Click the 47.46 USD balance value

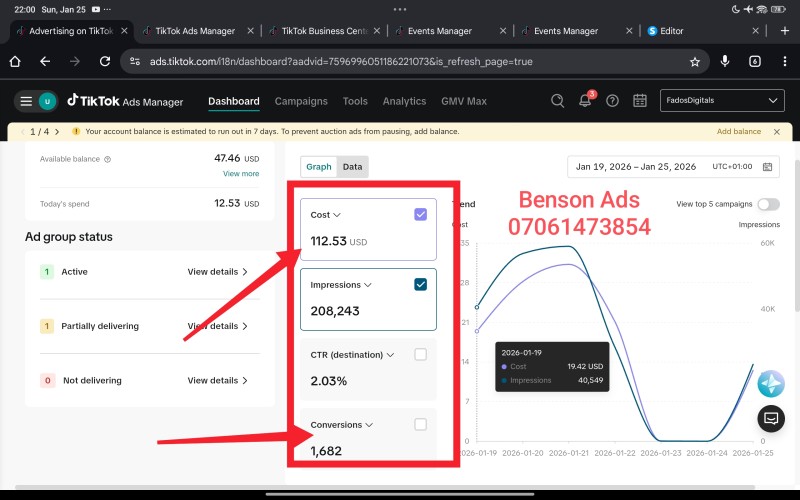[x=237, y=158]
